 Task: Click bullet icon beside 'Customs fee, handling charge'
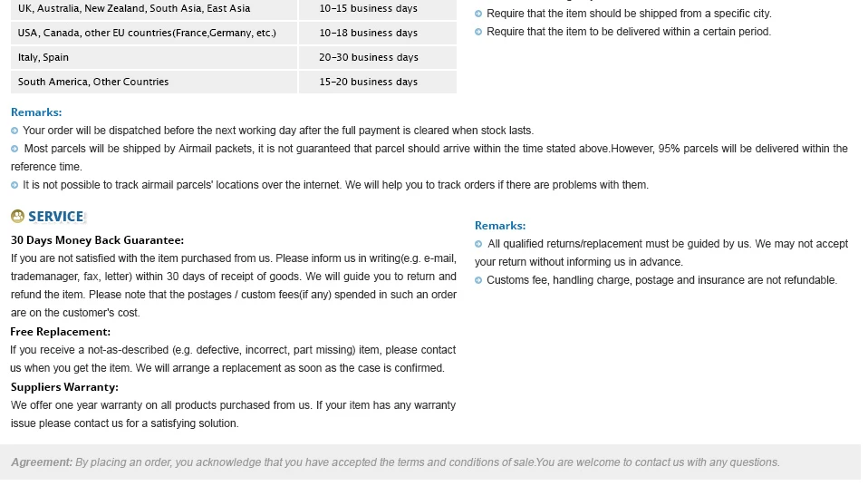coord(478,280)
